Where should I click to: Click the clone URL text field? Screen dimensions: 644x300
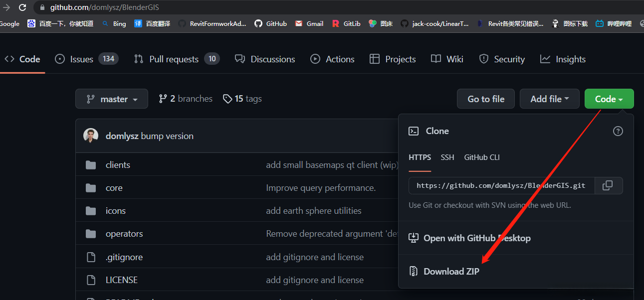pyautogui.click(x=500, y=185)
